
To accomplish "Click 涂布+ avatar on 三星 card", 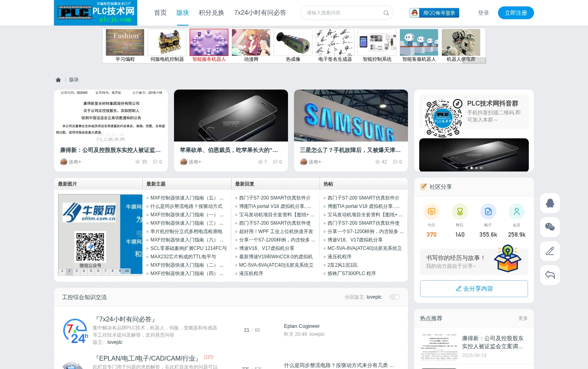I will coord(304,162).
